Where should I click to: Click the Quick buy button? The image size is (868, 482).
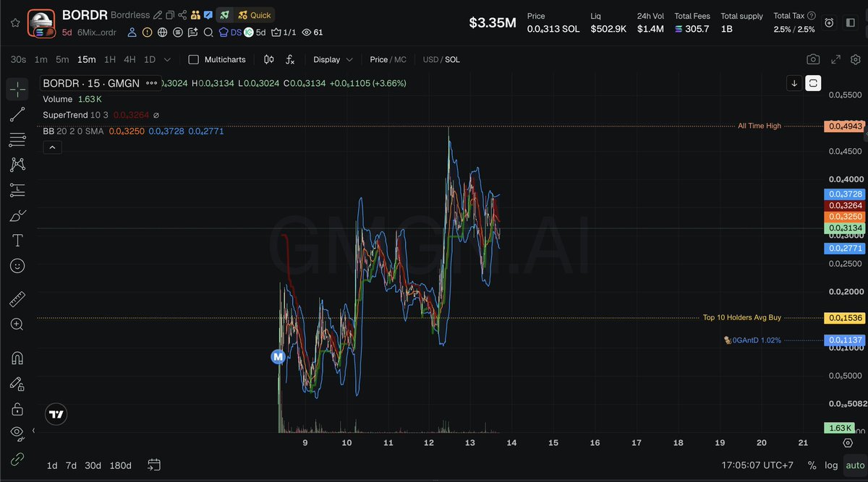255,15
